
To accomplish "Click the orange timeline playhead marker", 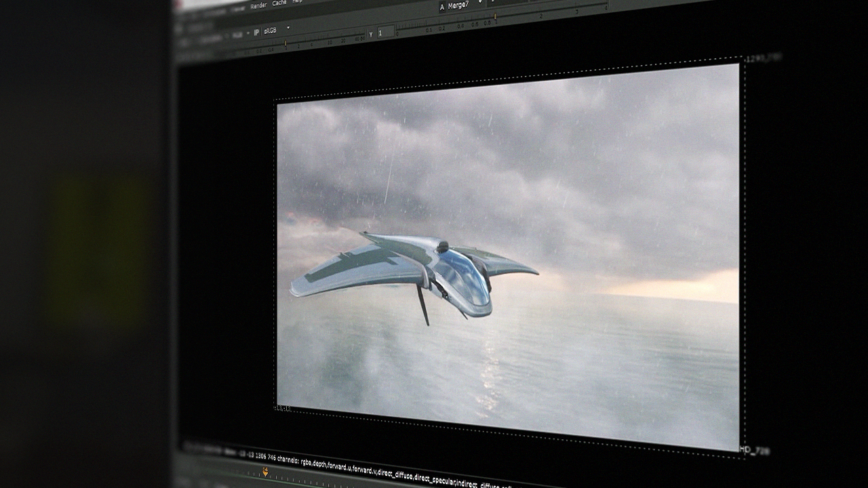I will tap(265, 472).
